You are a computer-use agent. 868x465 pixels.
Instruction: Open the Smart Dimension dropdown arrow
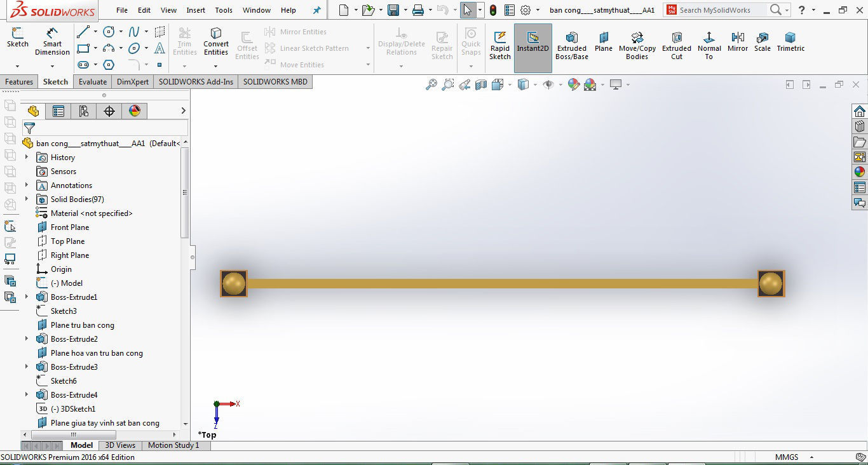(52, 65)
